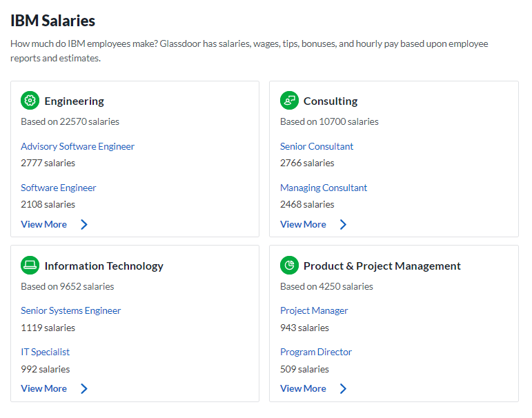The height and width of the screenshot is (418, 532).
Task: Open Advisory Software Engineer salaries
Action: pyautogui.click(x=77, y=146)
